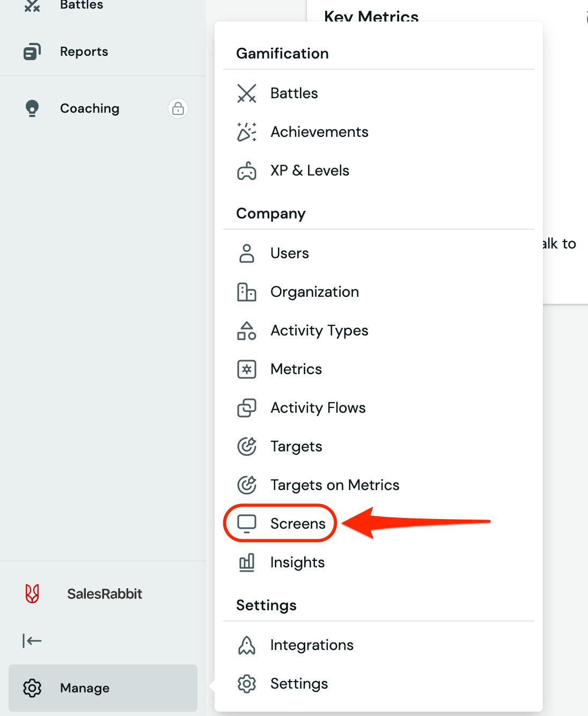This screenshot has height=716, width=588.
Task: Click the Activity Types shapes icon
Action: pos(247,331)
